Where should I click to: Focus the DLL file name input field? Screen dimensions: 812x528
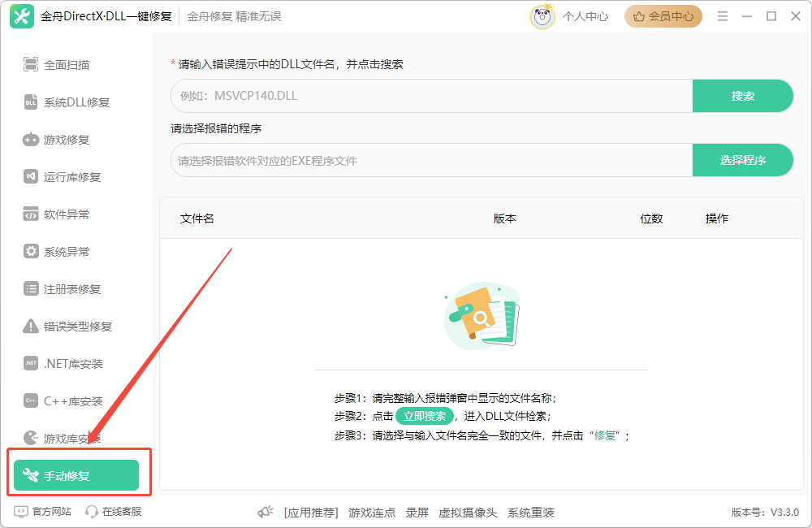[432, 96]
